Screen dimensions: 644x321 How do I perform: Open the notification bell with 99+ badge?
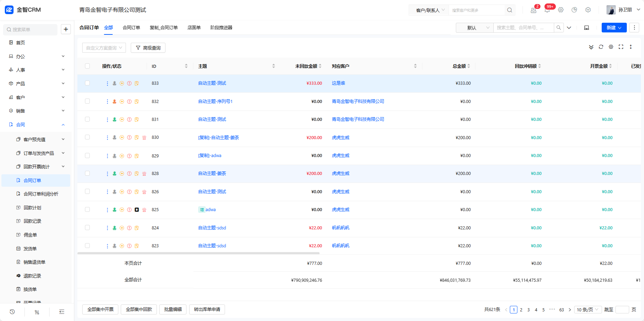coord(547,10)
